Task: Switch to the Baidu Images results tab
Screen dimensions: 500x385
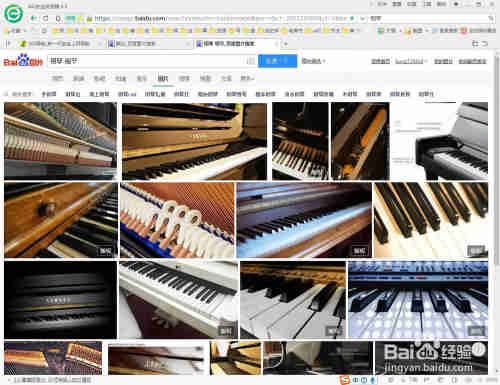Action: click(x=163, y=78)
